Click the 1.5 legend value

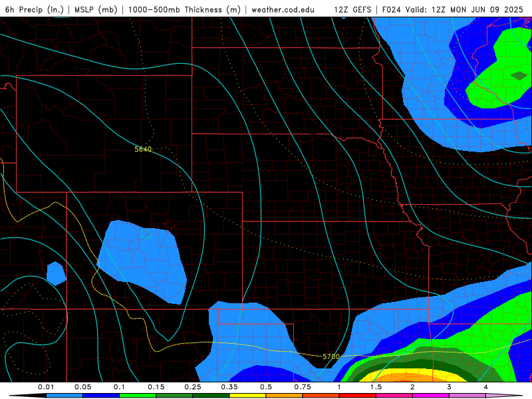coord(376,387)
